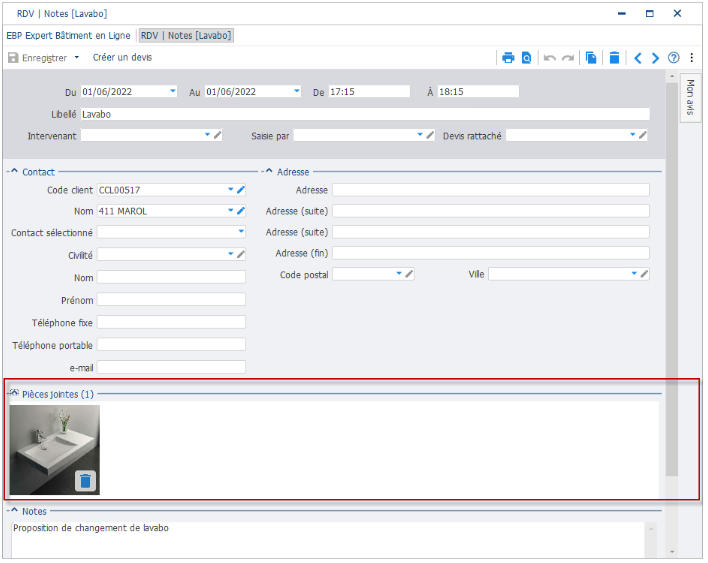Open the Enregistrer dropdown arrow
Screen dimensions: 708x563
(x=77, y=57)
